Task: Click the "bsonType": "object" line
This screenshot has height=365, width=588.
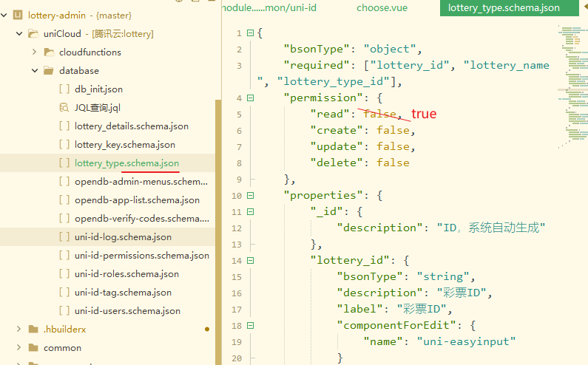Action: tap(353, 49)
